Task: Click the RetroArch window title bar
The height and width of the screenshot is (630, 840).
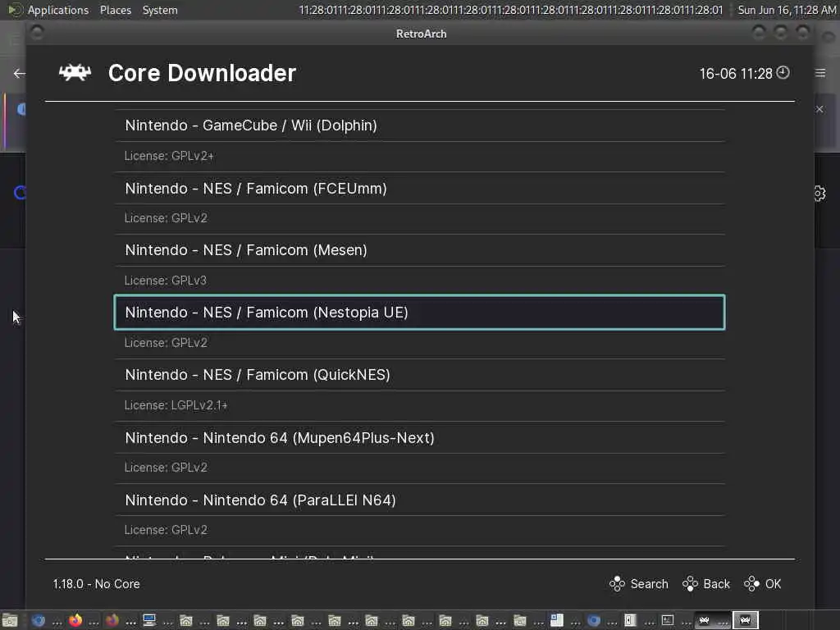Action: click(421, 33)
